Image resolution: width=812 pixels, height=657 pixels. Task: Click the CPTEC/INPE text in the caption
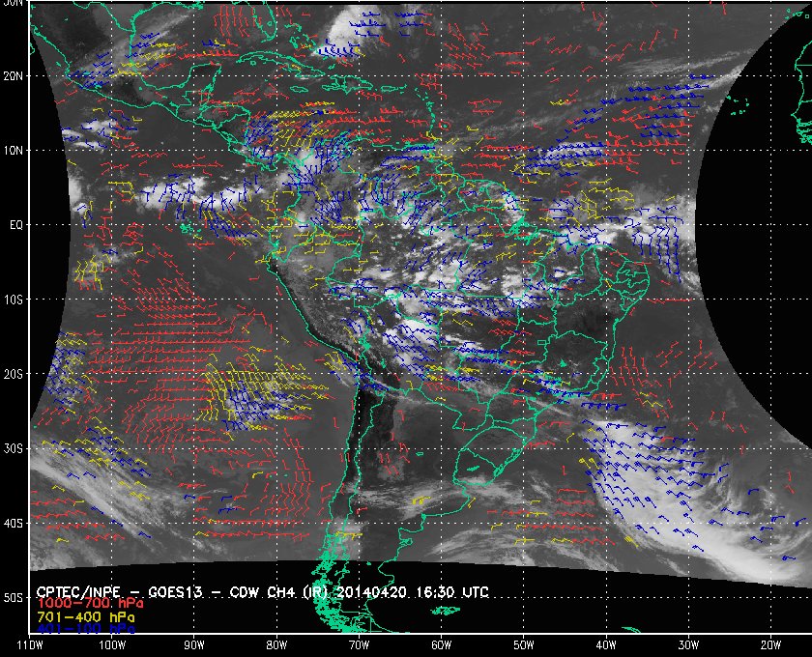[x=78, y=592]
